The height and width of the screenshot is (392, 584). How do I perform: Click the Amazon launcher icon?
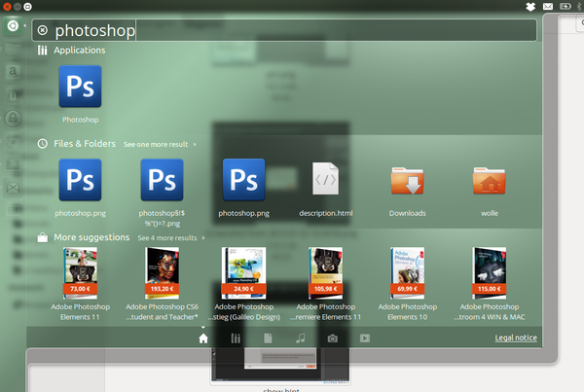13,71
